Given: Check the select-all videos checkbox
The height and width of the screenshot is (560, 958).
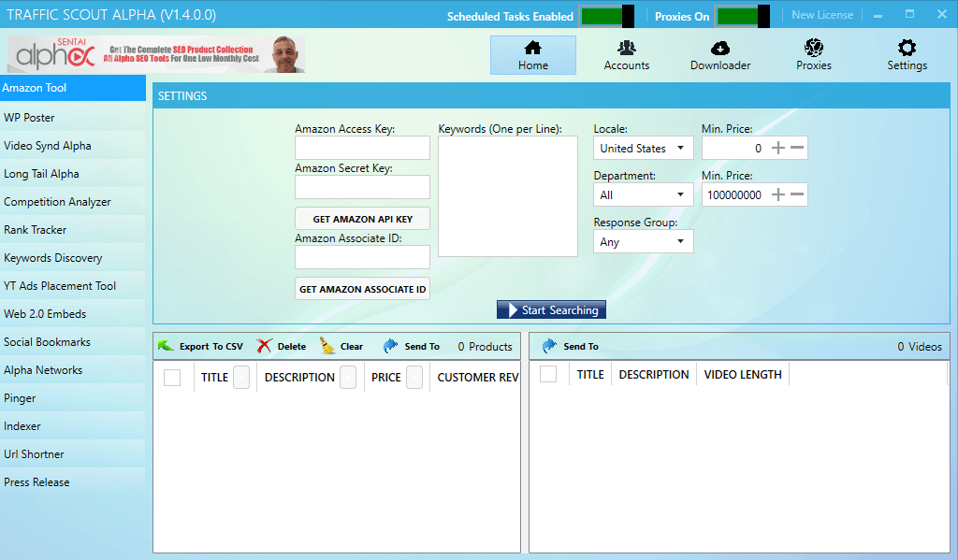Looking at the screenshot, I should click(548, 374).
